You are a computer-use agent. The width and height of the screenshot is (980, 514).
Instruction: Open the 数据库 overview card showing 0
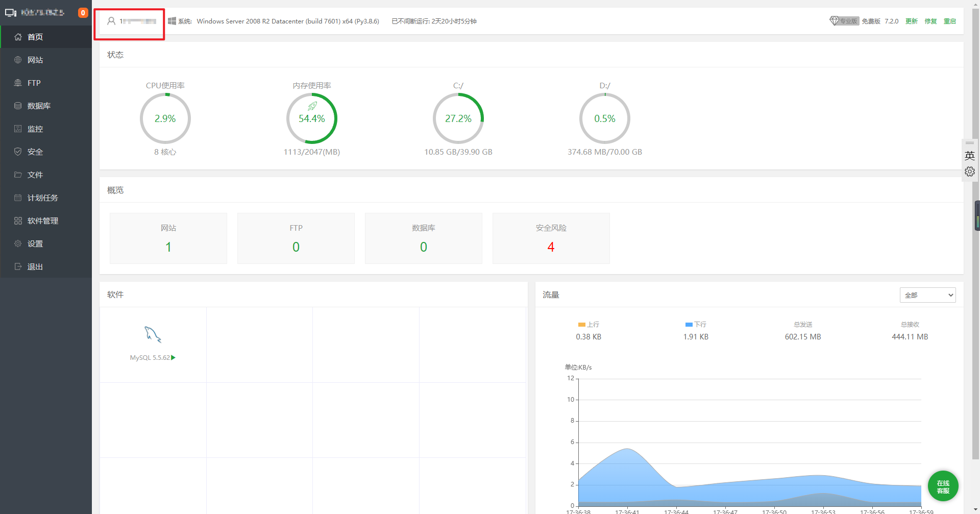(x=424, y=238)
